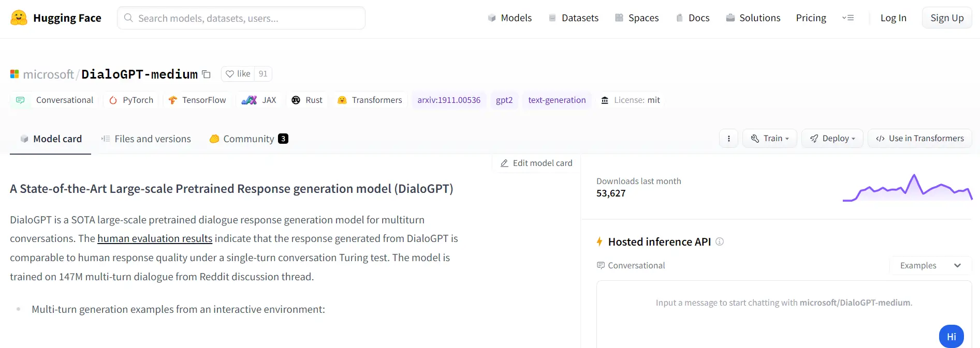This screenshot has height=348, width=980.
Task: Go to Datasets in the top navigation
Action: (574, 18)
